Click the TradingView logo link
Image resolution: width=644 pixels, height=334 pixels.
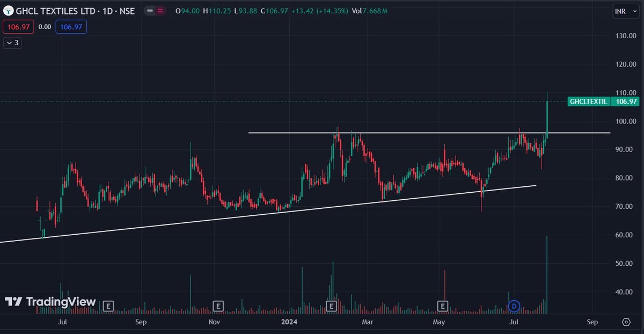coord(50,302)
